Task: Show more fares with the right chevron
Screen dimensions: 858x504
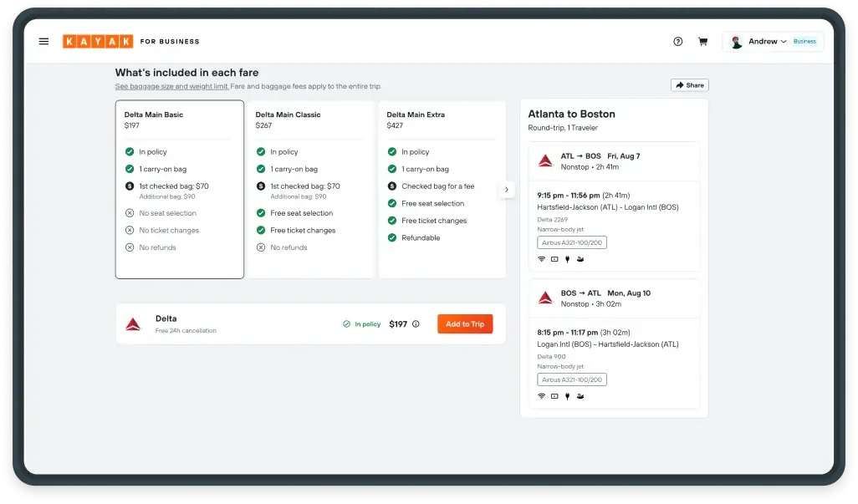Action: click(x=507, y=190)
